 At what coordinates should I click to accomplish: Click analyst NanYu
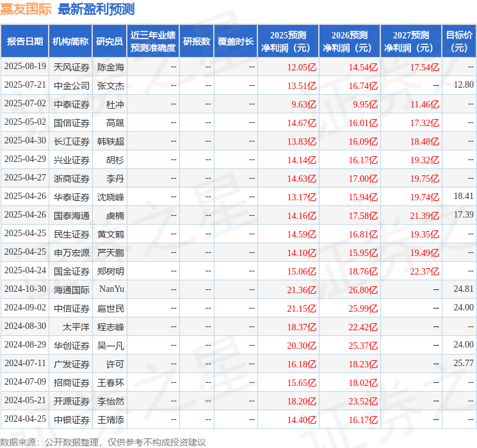pyautogui.click(x=111, y=289)
